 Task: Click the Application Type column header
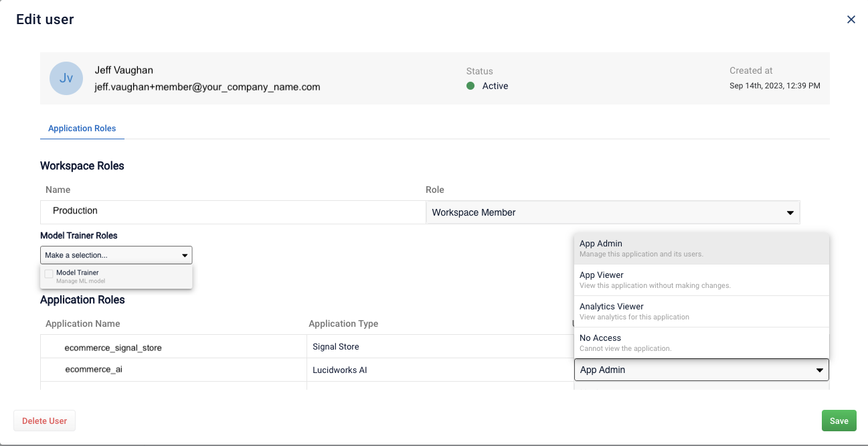click(x=343, y=323)
